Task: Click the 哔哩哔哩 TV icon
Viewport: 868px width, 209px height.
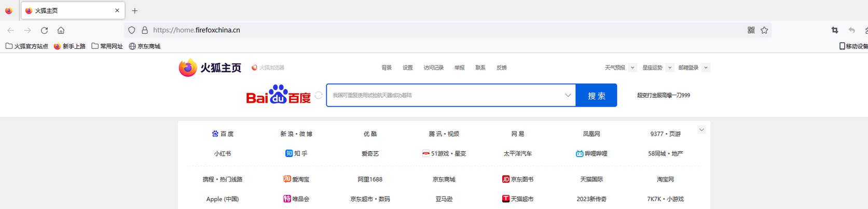Action: pos(580,153)
